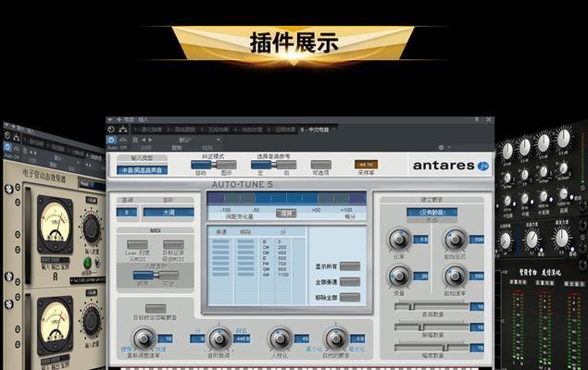Click the 移除全部 remove all button
Screen dimensions: 588x370
(x=350, y=297)
